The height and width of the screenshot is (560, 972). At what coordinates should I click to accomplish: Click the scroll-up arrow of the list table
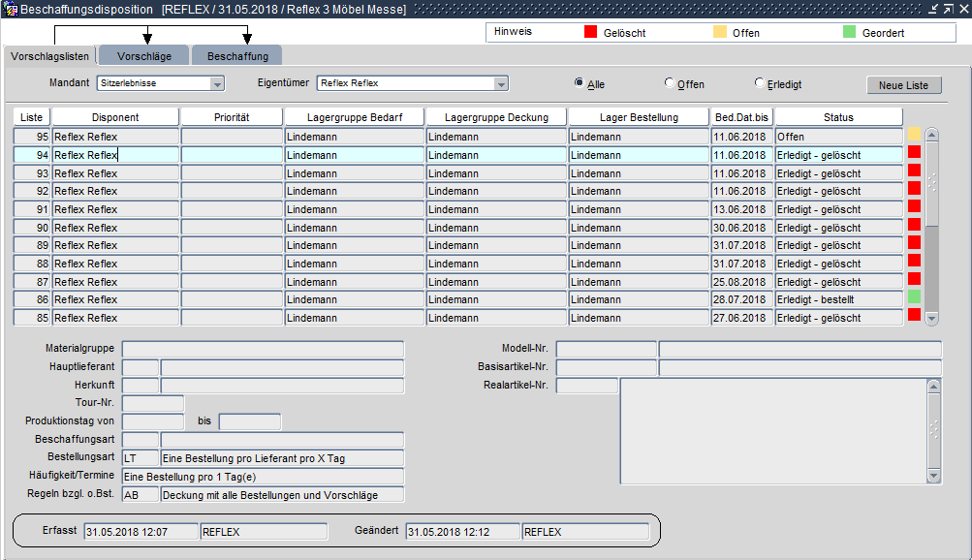[x=932, y=136]
